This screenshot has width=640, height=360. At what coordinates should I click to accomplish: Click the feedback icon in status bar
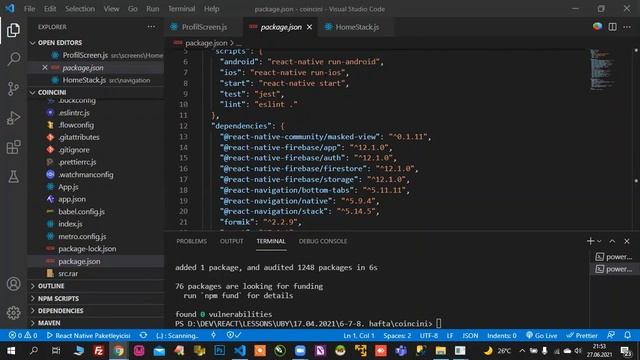pyautogui.click(x=611, y=336)
